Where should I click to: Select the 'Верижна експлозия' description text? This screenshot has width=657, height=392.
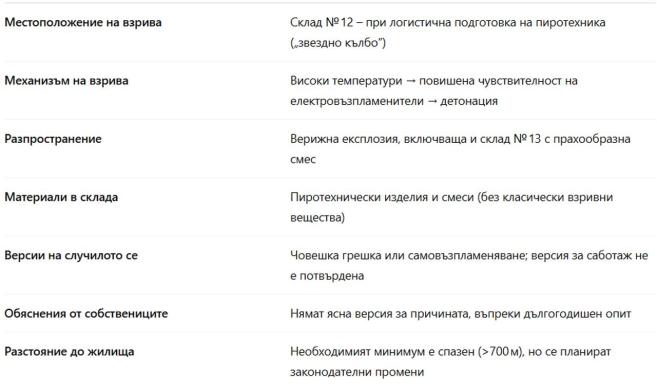click(344, 139)
